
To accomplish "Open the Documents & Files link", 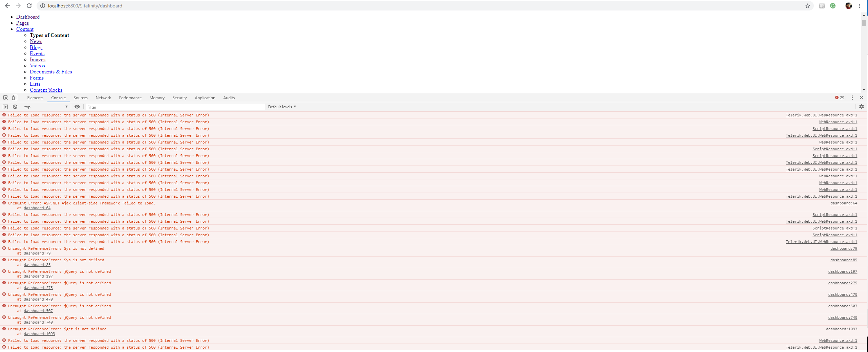I will [50, 71].
